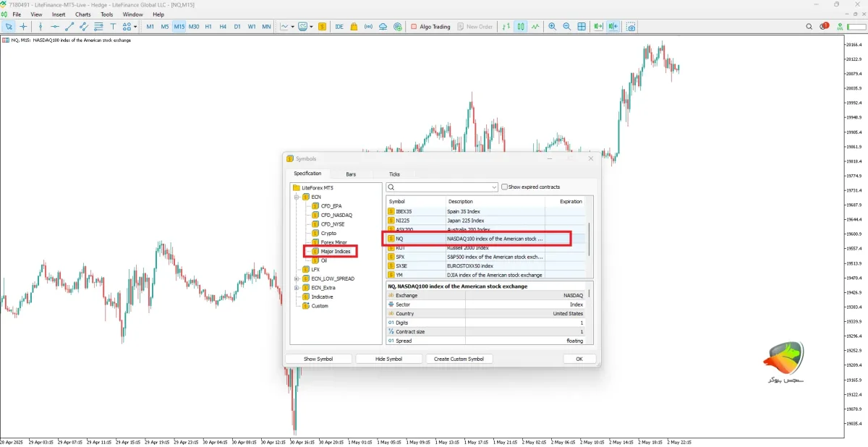Open the View menu
Screen dimensions: 868x447
36,14
